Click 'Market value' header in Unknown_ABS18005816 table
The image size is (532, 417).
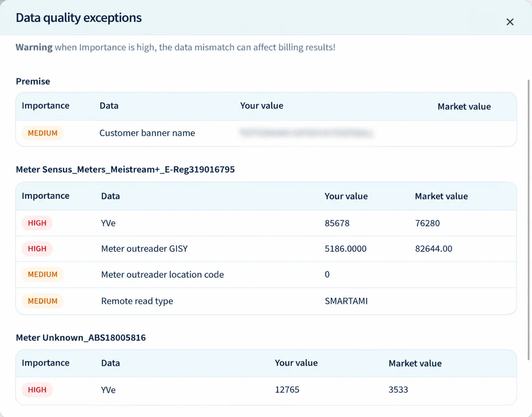pyautogui.click(x=415, y=363)
